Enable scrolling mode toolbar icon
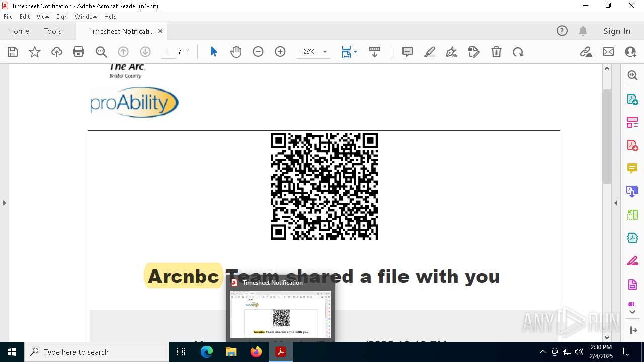This screenshot has height=362, width=644. [x=375, y=52]
